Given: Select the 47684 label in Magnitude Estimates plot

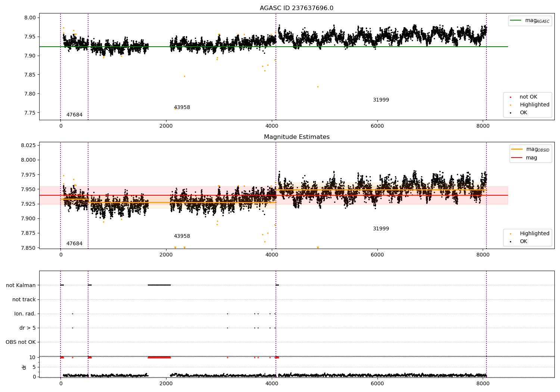Looking at the screenshot, I should 74,244.
